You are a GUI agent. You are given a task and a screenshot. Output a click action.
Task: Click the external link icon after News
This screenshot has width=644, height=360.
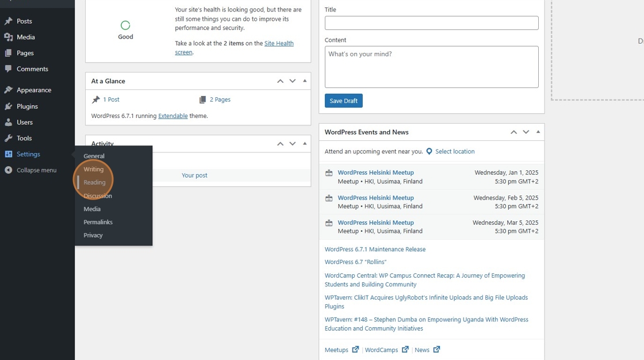coord(436,349)
